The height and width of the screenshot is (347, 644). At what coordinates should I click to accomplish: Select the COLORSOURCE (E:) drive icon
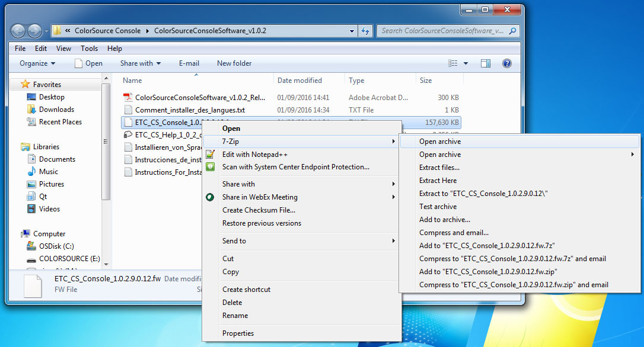31,259
